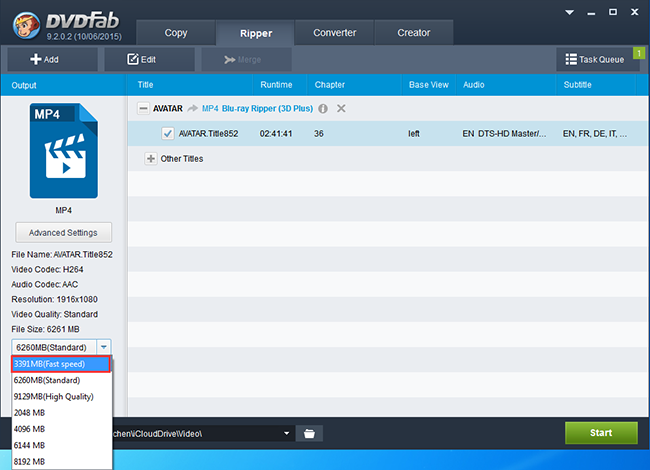Choose the 4096 MB size option
The height and width of the screenshot is (470, 650).
62,429
